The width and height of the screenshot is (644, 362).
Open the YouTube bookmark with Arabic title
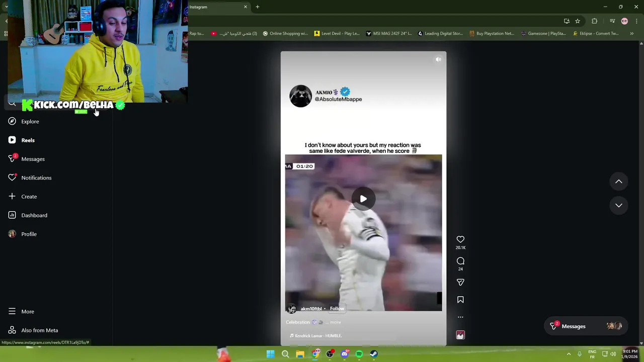[234, 34]
